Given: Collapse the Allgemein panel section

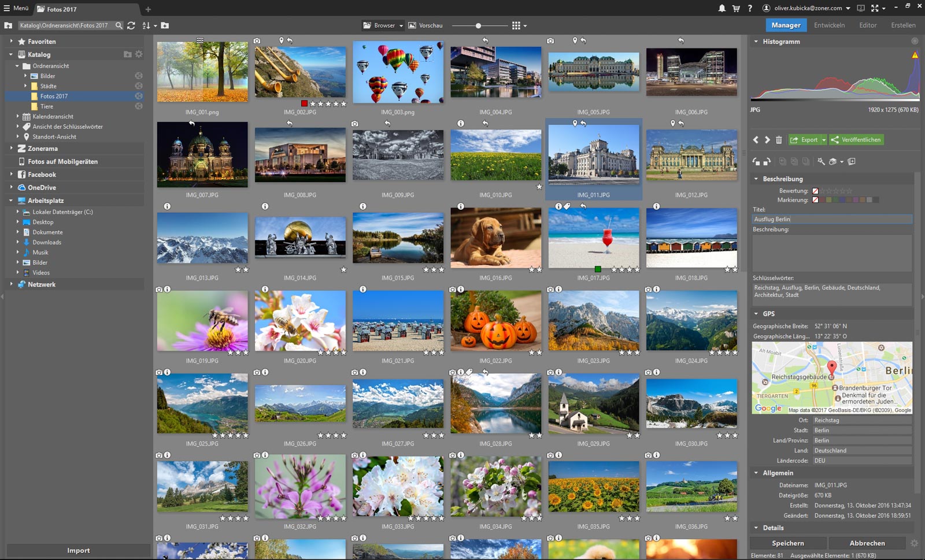Looking at the screenshot, I should coord(756,473).
